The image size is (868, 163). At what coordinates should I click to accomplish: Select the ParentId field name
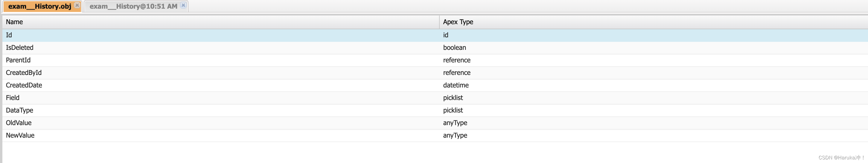point(18,60)
